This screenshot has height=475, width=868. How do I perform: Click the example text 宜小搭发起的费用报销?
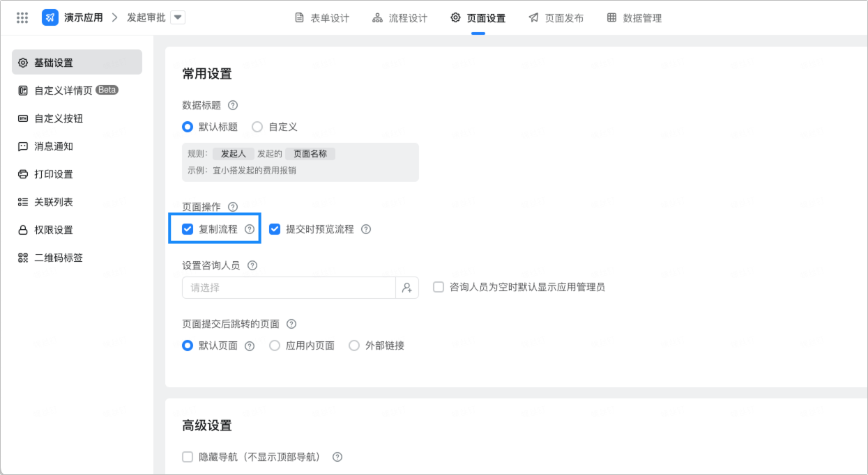(254, 170)
